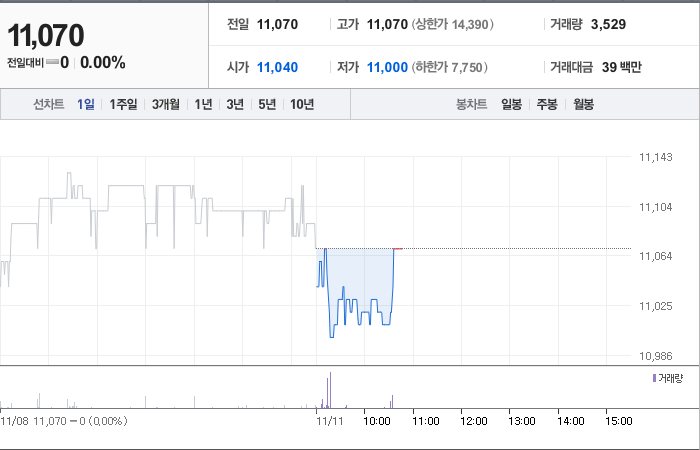Viewport: 700px width, 450px height.
Task: Click the 10,986 y-axis label
Action: coord(655,356)
